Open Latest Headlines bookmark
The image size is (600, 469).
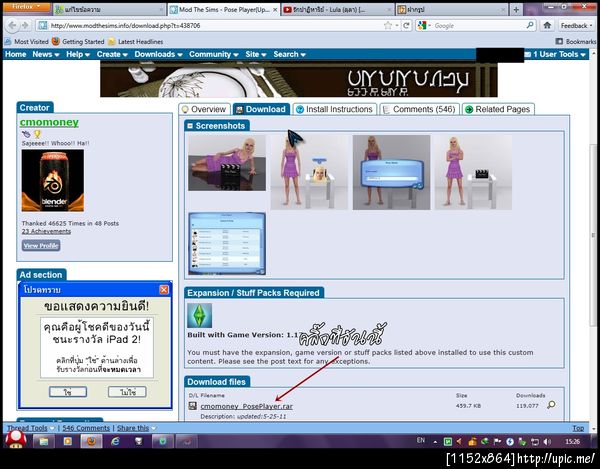point(135,41)
